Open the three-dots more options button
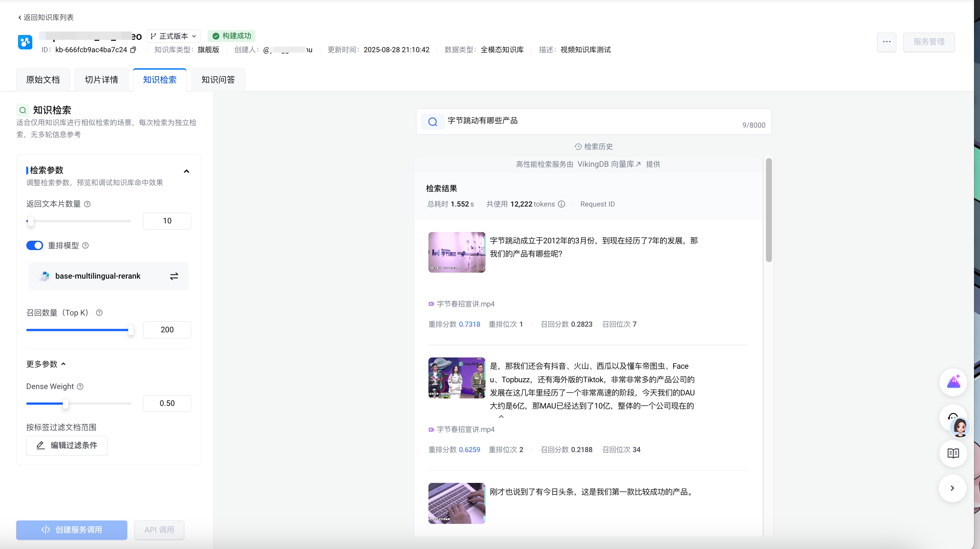 pyautogui.click(x=887, y=42)
